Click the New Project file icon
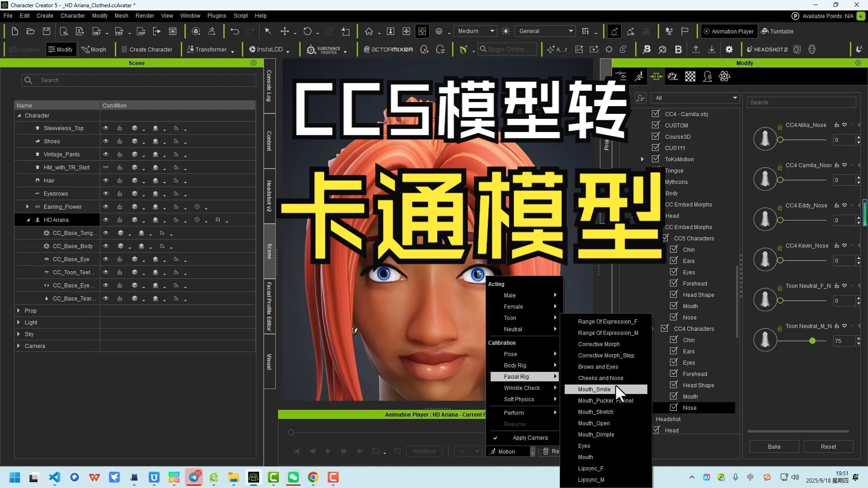The width and height of the screenshot is (868, 488). click(x=14, y=31)
